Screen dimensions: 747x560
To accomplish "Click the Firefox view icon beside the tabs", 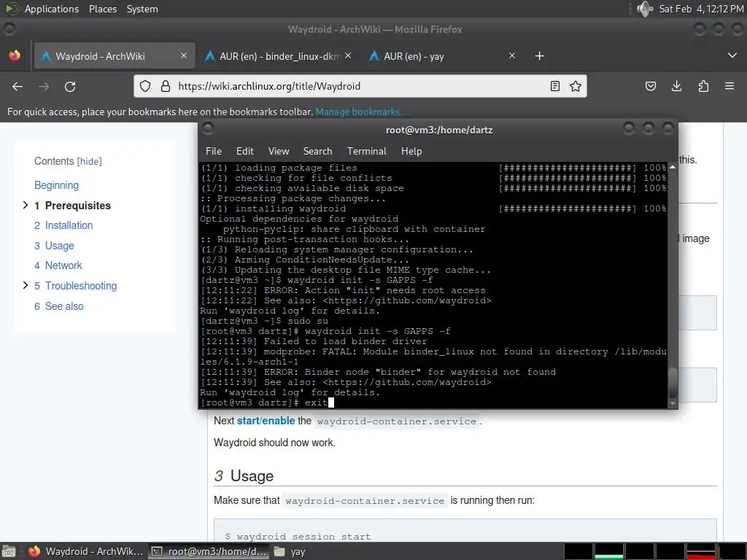I will 15,55.
